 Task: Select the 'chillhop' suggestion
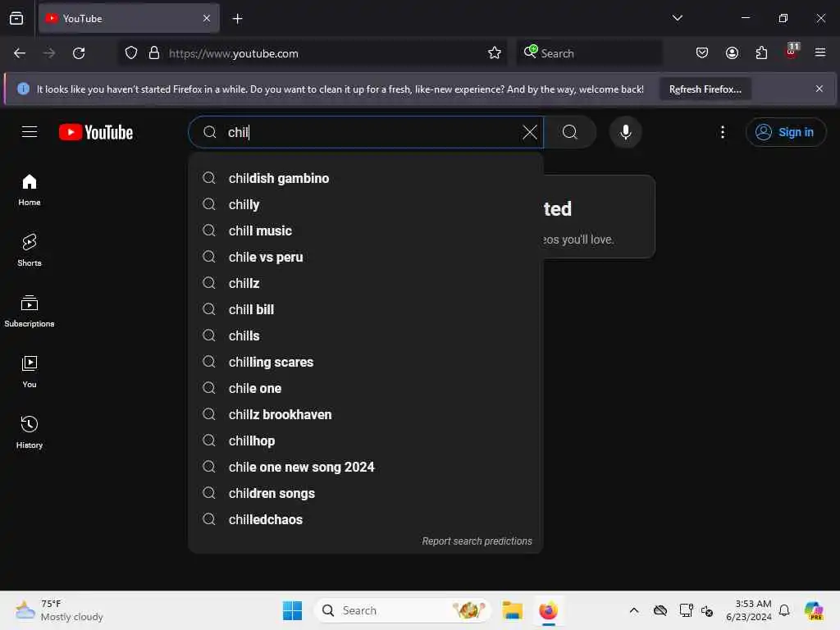point(366,441)
